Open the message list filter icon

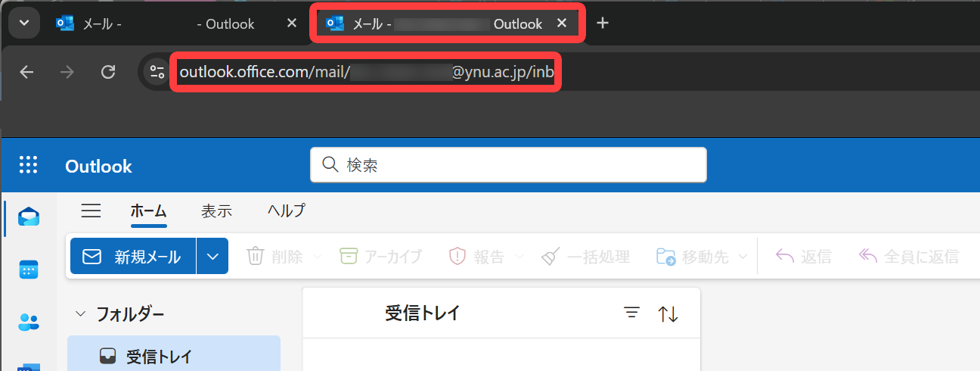[632, 313]
